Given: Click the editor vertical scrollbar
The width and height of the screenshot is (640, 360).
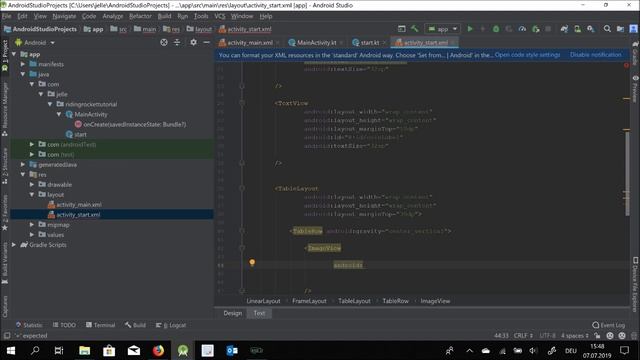Looking at the screenshot, I should pos(627,173).
